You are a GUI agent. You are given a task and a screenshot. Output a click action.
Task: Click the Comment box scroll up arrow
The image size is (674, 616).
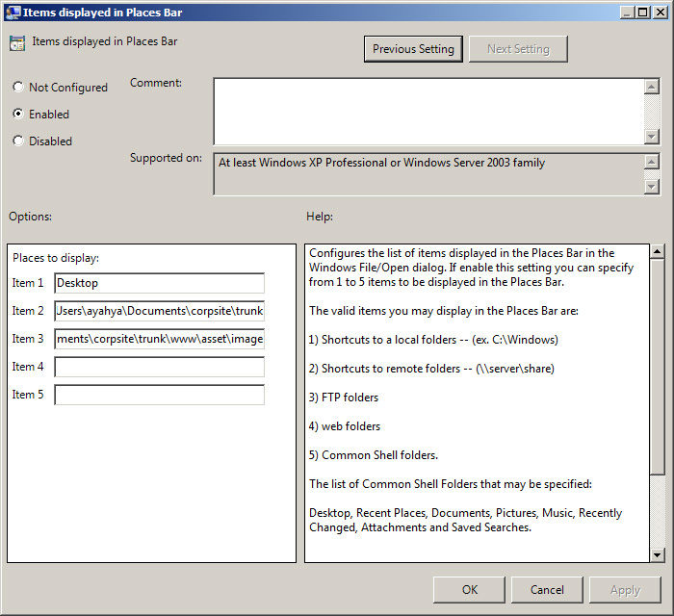click(x=652, y=87)
